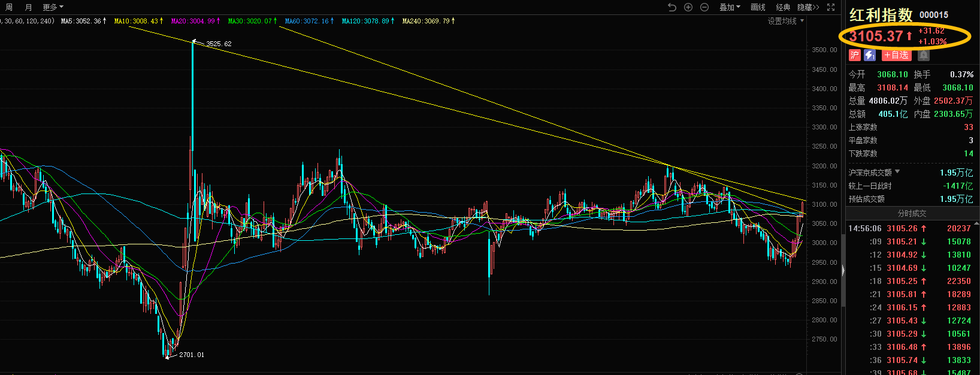Screen dimensions: 980x375
Task: Expand the 更多 period dropdown
Action: pyautogui.click(x=53, y=7)
